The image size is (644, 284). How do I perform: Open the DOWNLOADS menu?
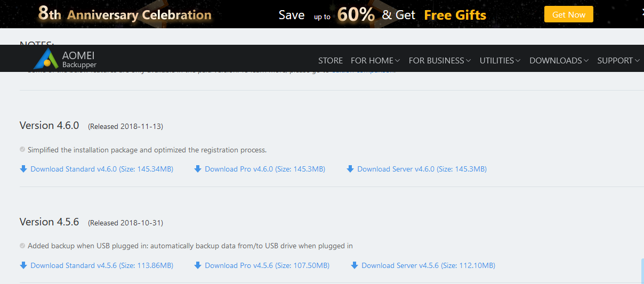coord(559,60)
